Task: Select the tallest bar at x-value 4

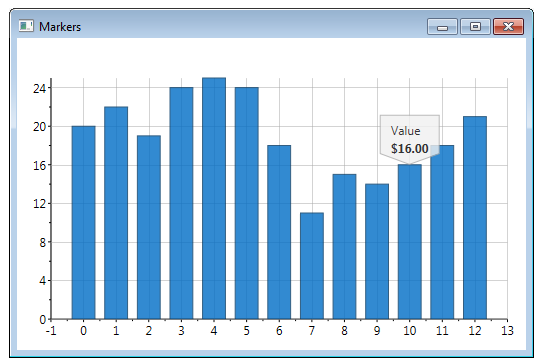Action: (x=214, y=198)
